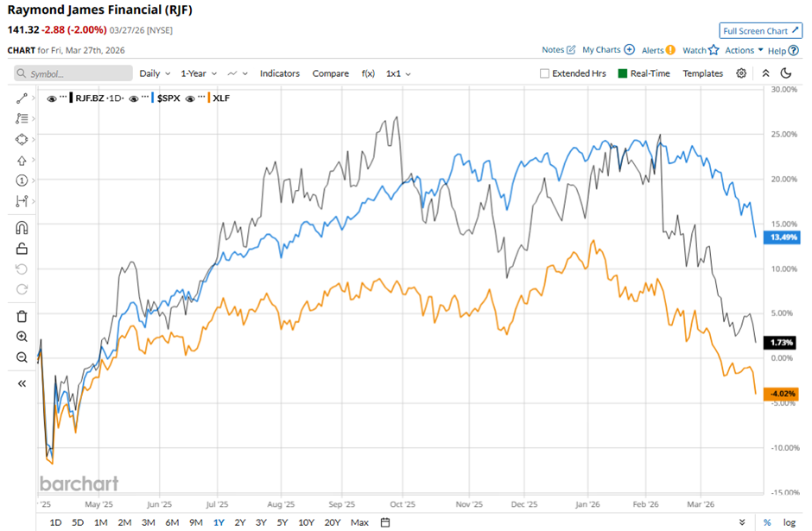Toggle $SPX series visibility eye
Viewport: 812px width, 531px height.
[134, 98]
